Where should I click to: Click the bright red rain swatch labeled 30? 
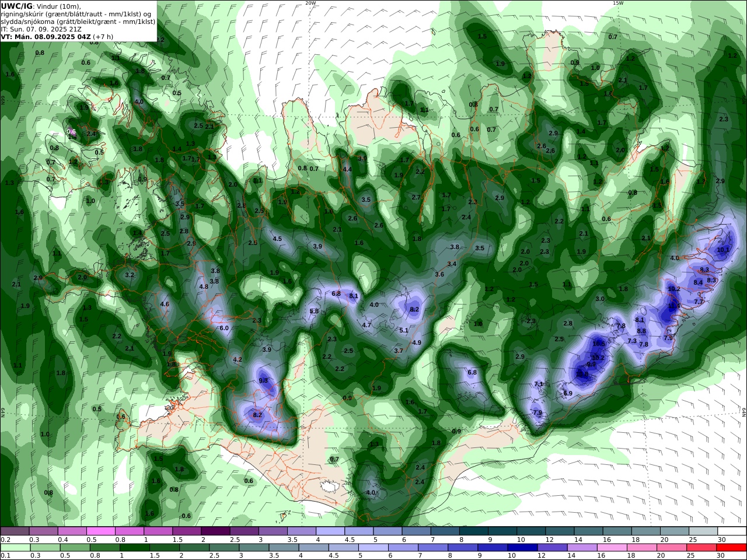click(x=731, y=548)
